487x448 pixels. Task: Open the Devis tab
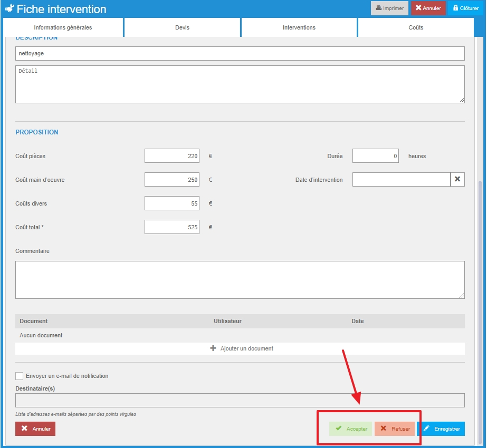click(182, 27)
